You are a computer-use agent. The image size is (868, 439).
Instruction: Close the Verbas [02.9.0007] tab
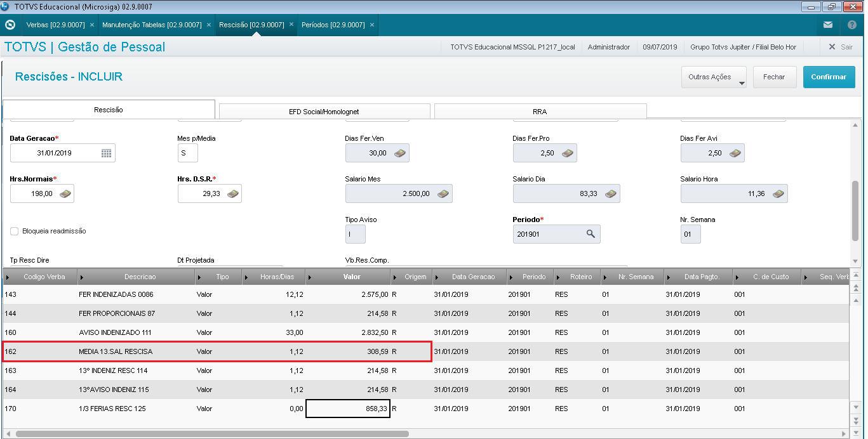coord(92,25)
